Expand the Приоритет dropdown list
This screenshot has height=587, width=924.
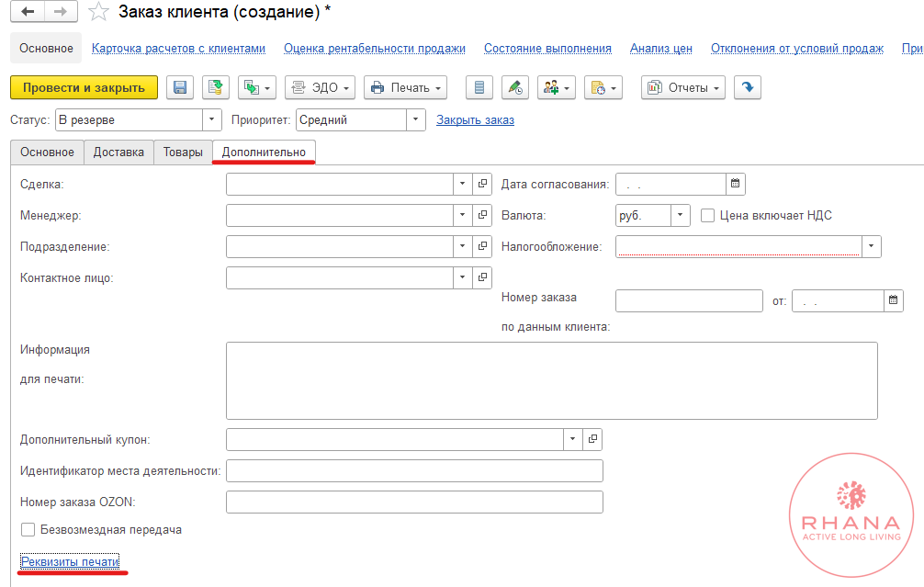coord(415,119)
